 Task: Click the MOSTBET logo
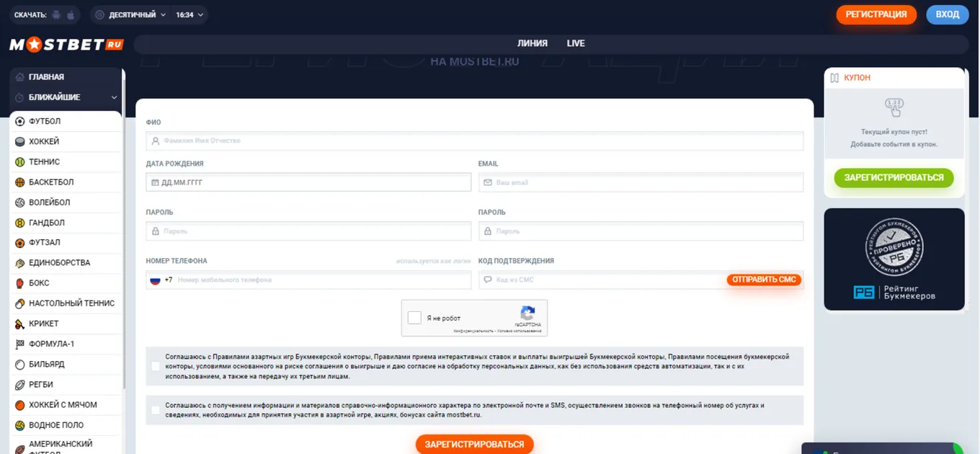tap(66, 45)
